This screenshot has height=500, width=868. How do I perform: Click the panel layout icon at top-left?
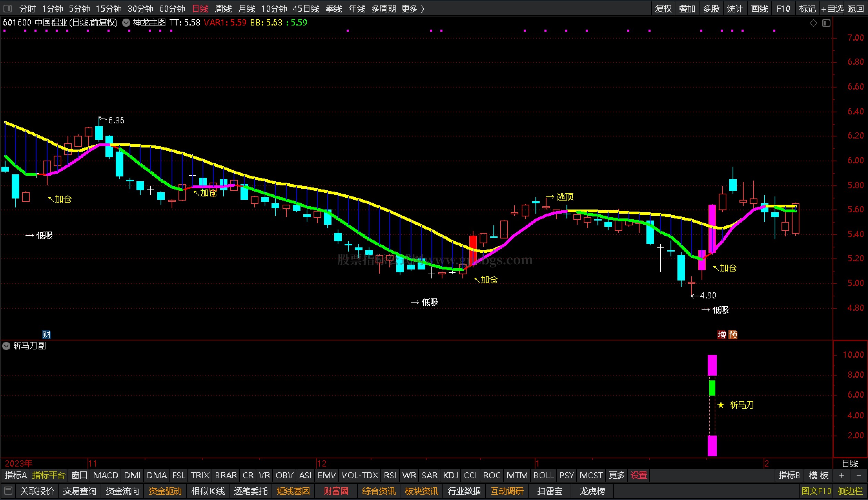point(8,8)
